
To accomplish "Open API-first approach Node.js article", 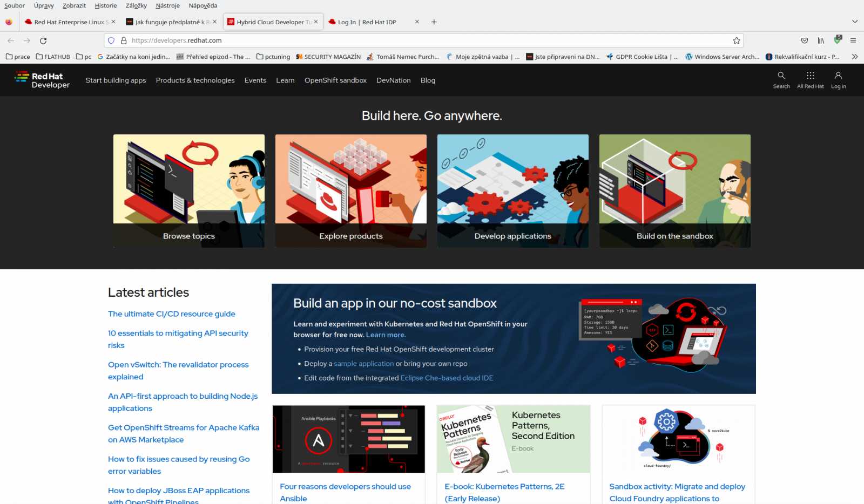I will (183, 402).
